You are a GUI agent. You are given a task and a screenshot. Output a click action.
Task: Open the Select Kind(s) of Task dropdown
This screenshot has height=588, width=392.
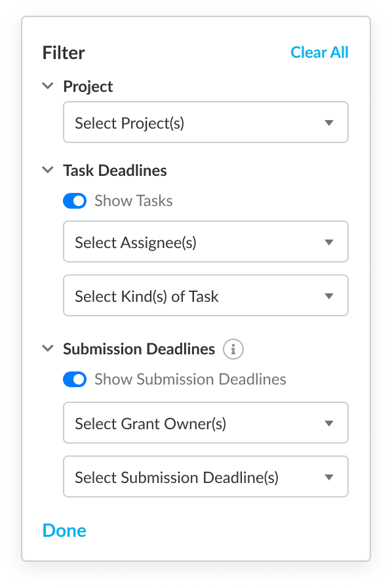pyautogui.click(x=206, y=295)
